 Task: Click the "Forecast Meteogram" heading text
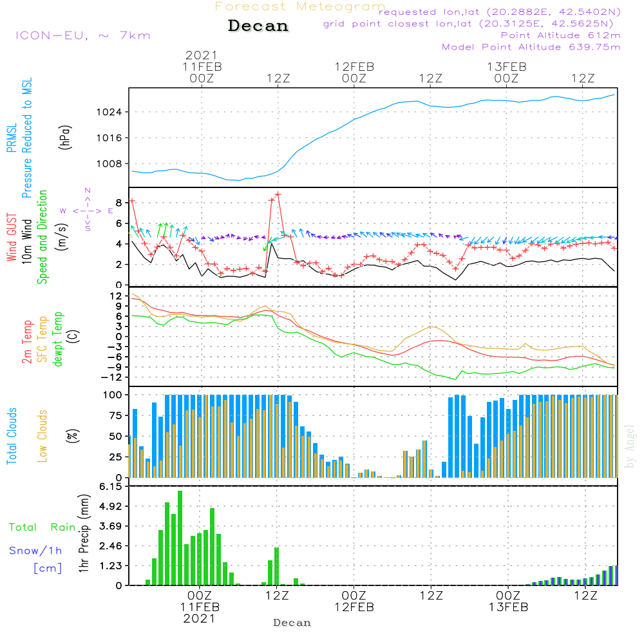(x=300, y=6)
